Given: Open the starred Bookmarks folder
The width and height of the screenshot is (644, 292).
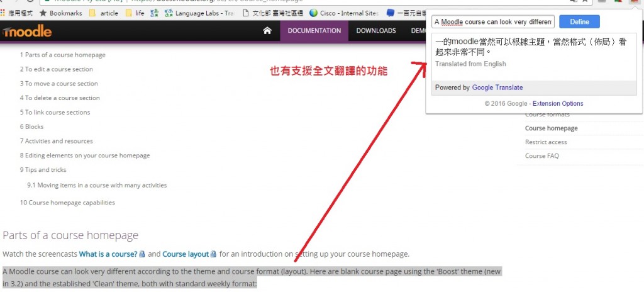Looking at the screenshot, I should click(x=61, y=13).
